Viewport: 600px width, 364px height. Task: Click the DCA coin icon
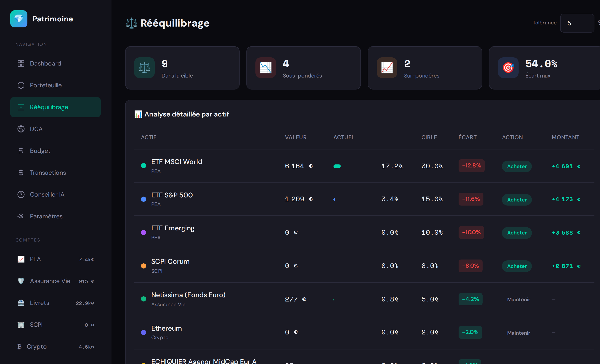[x=21, y=129]
